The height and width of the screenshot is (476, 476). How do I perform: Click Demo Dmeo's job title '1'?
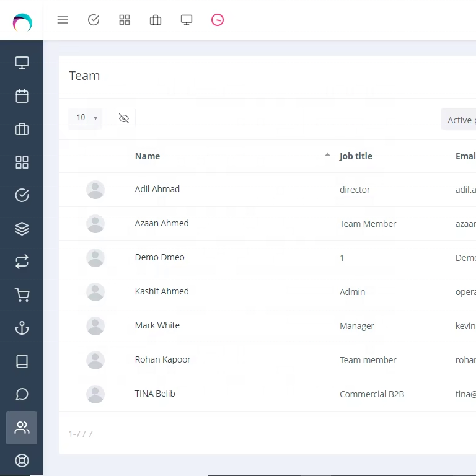342,258
